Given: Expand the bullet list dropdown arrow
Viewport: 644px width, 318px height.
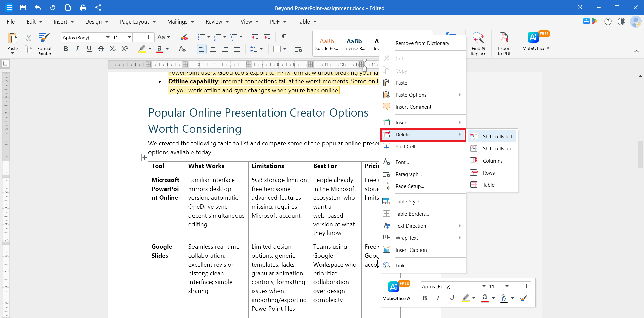Looking at the screenshot, I should coord(209,37).
